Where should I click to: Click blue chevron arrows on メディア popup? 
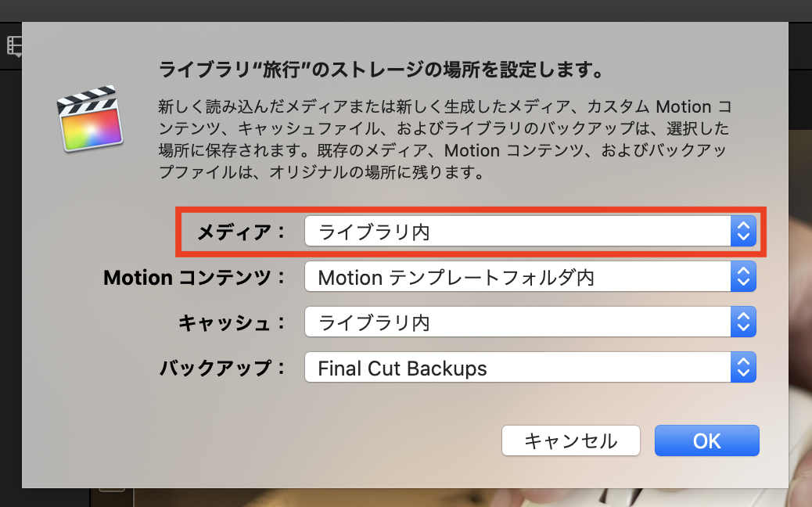point(743,232)
